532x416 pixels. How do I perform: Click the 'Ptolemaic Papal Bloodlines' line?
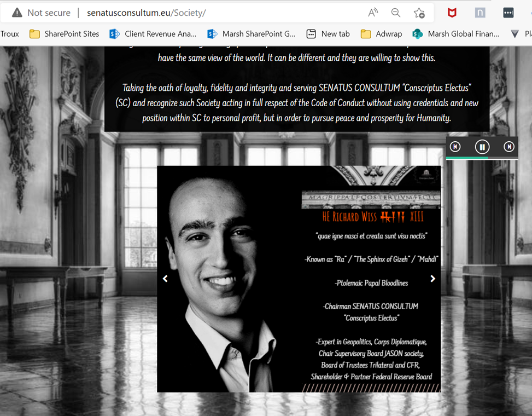pos(371,283)
